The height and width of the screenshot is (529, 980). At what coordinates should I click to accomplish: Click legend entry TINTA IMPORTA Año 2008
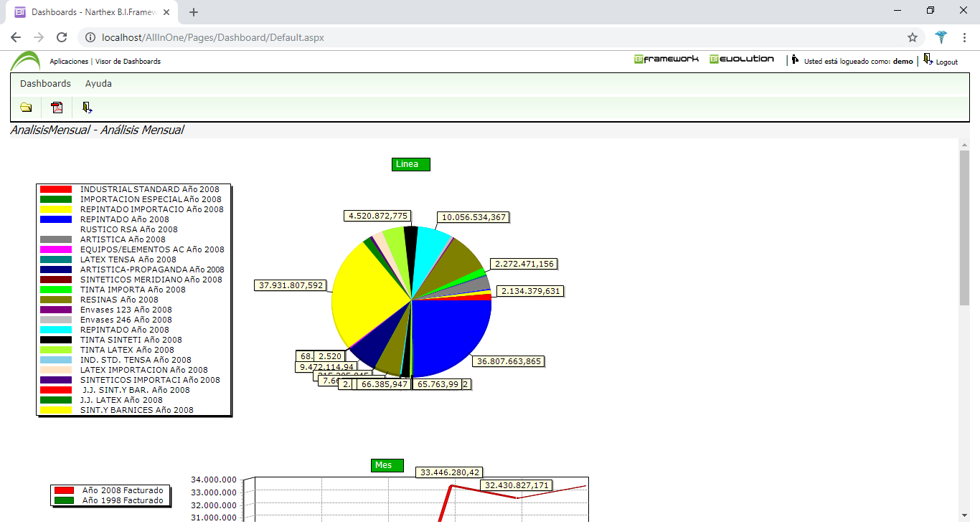point(133,290)
